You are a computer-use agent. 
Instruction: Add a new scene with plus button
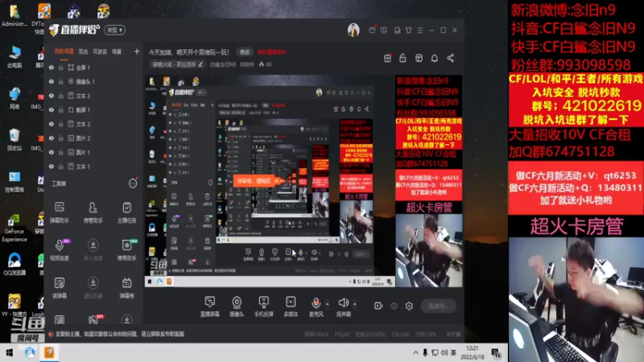tap(137, 51)
